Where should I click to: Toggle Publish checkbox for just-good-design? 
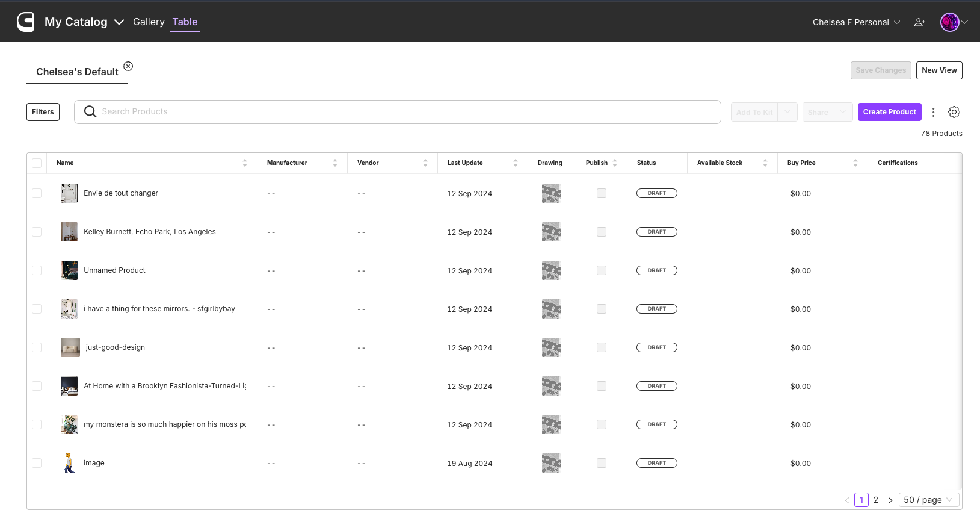(x=602, y=347)
